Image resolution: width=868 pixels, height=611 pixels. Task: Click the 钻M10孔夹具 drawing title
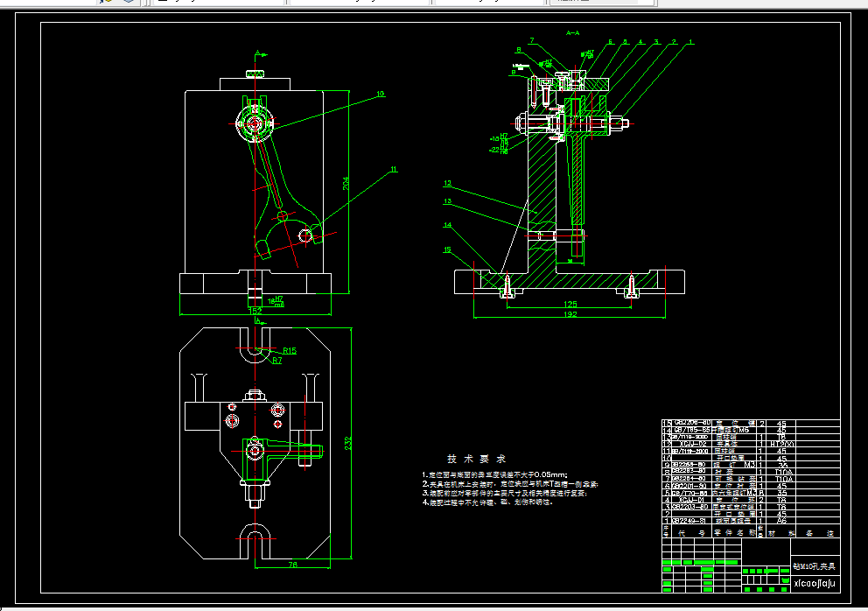[x=814, y=566]
